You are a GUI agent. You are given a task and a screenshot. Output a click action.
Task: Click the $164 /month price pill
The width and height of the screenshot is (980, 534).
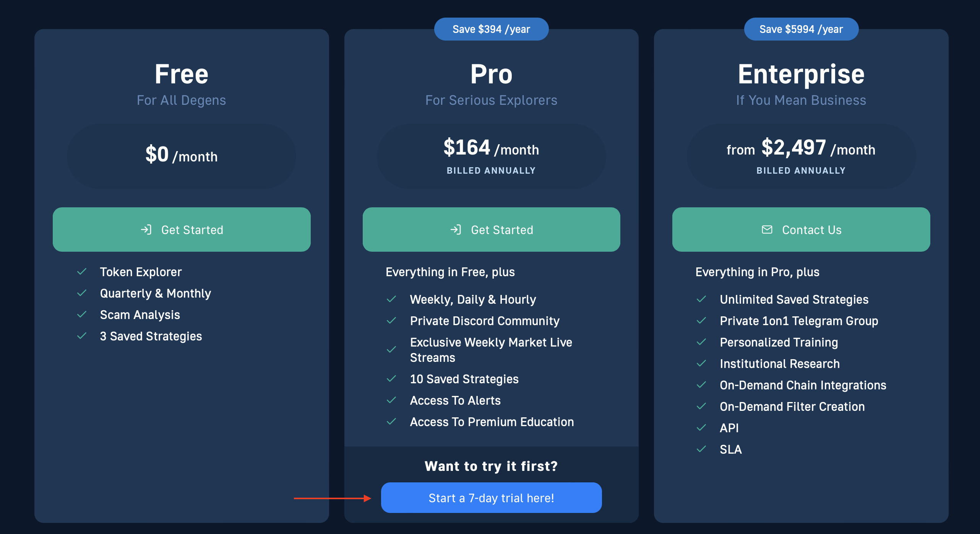point(491,156)
